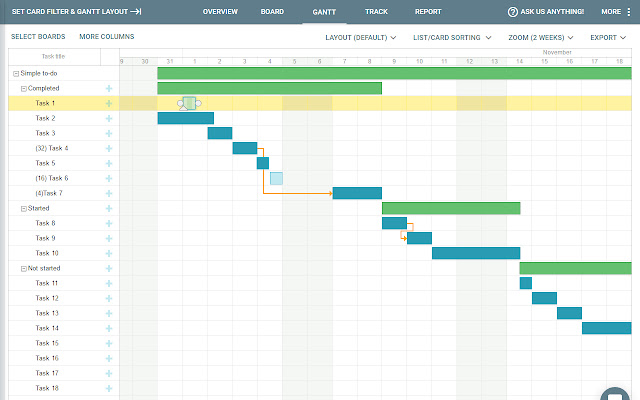This screenshot has width=640, height=400.
Task: Click the plus icon beside (4)Task 7
Action: tap(109, 193)
